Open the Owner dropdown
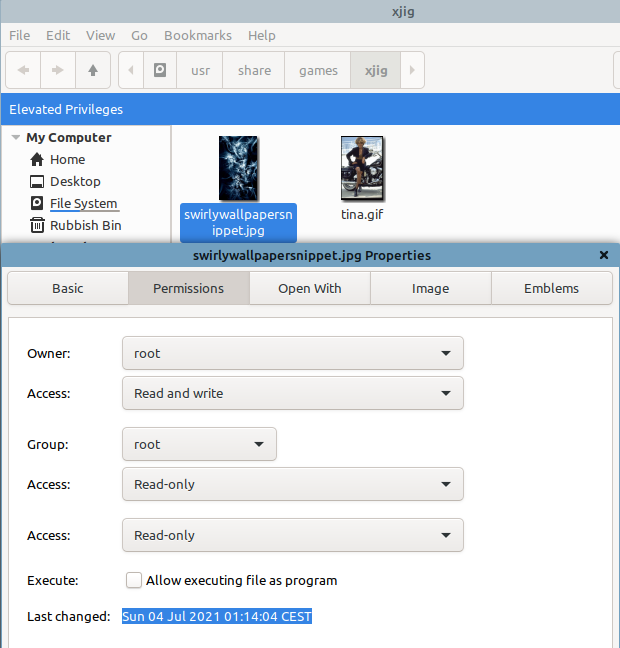 pos(292,353)
